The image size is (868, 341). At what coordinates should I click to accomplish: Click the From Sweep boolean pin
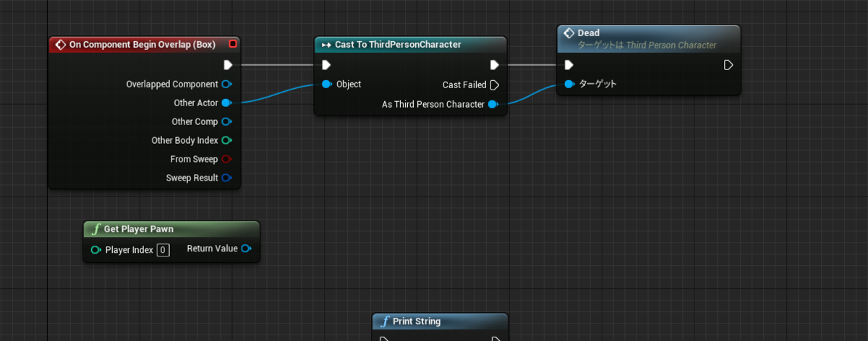tap(227, 159)
